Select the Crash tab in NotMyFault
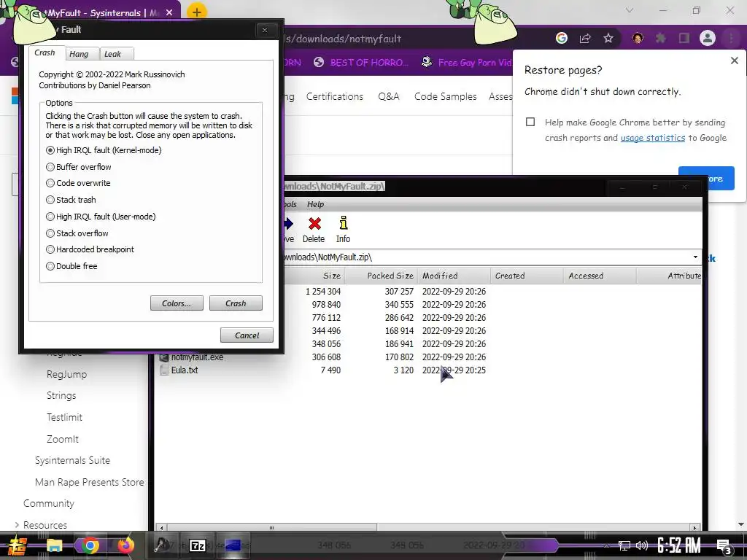This screenshot has width=747, height=560. tap(44, 52)
